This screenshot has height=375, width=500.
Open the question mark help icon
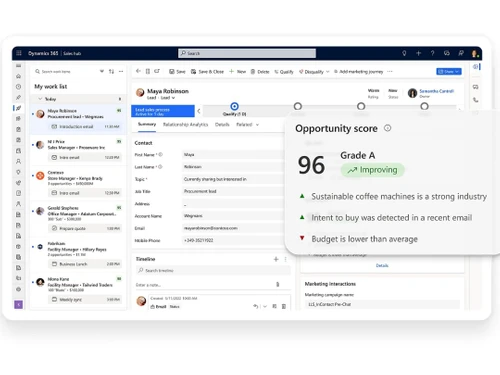(433, 53)
